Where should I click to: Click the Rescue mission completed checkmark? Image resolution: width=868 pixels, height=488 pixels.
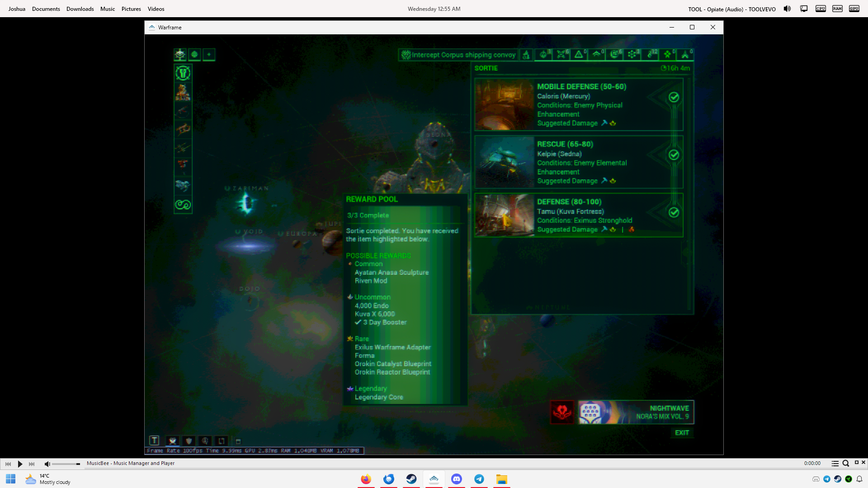pos(674,155)
